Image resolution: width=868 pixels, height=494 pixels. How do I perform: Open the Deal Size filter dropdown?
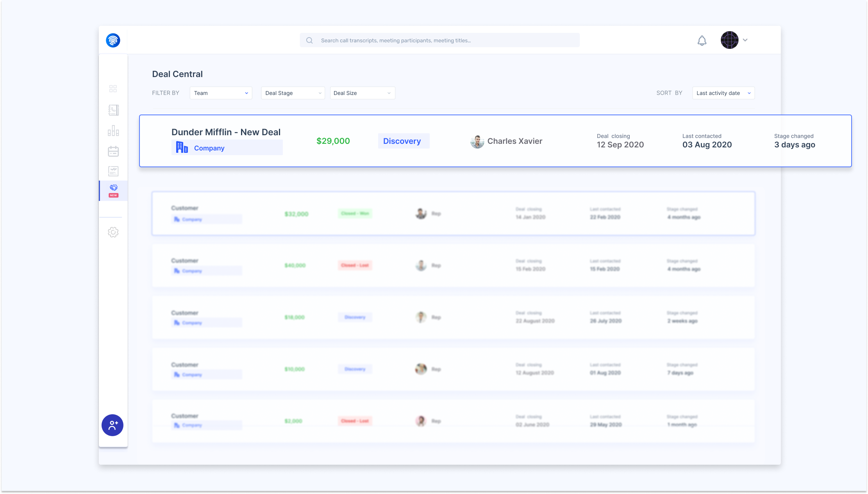click(363, 93)
